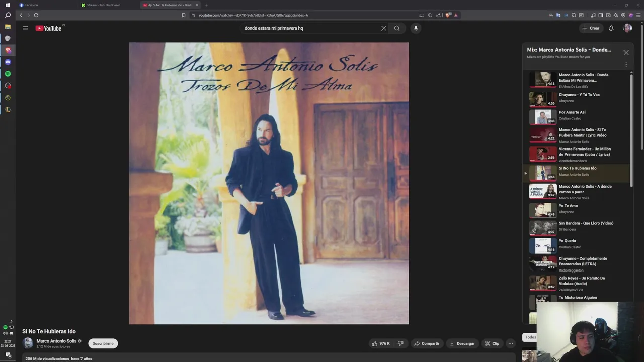Open YouTube notifications bell

(611, 28)
